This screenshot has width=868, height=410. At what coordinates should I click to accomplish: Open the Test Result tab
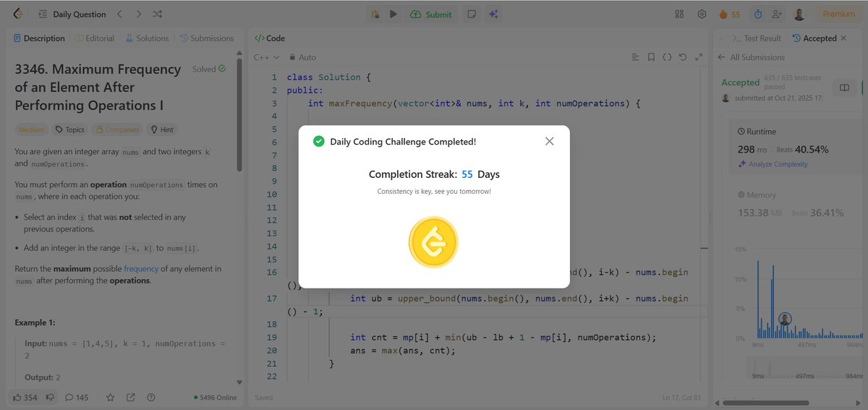(757, 38)
